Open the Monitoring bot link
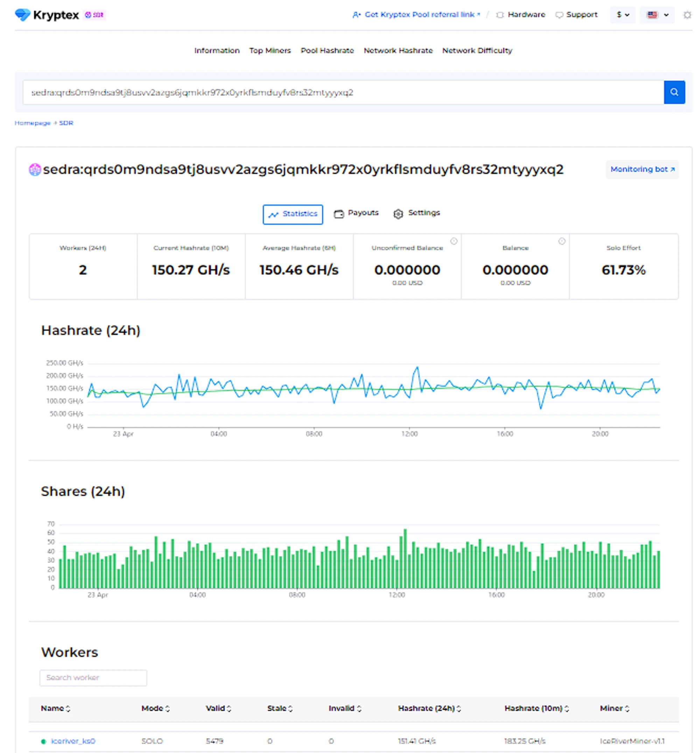Viewport: 700px width, 753px height. 642,169
